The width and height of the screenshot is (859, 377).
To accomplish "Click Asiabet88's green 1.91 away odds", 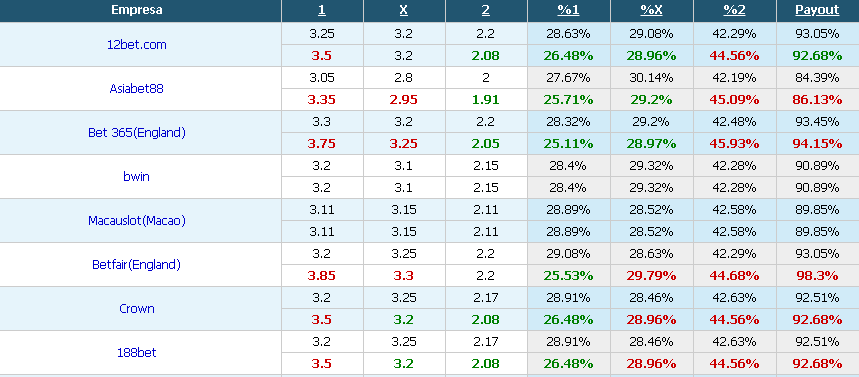I will [486, 100].
